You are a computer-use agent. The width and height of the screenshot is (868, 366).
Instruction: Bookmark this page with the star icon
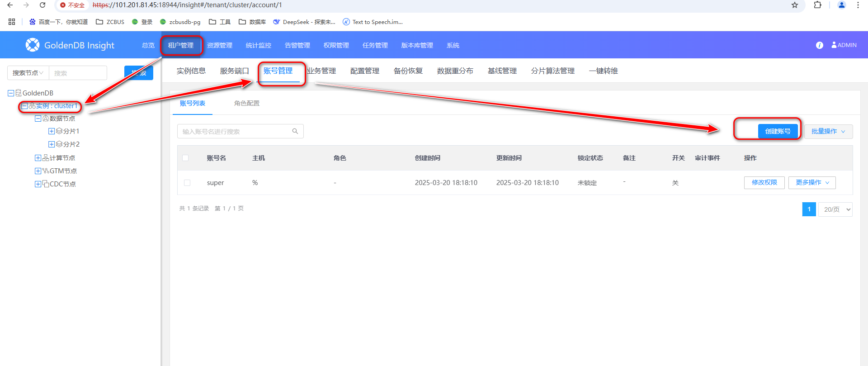(794, 5)
